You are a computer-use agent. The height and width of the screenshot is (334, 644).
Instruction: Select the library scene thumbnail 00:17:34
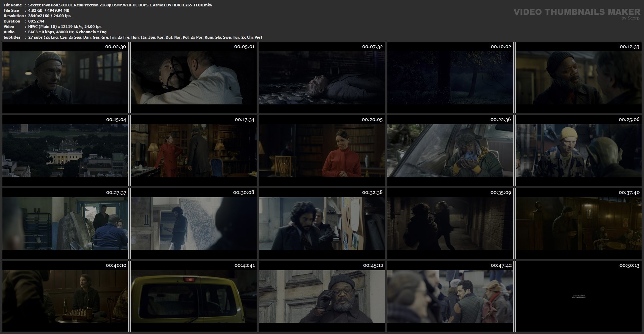[194, 151]
